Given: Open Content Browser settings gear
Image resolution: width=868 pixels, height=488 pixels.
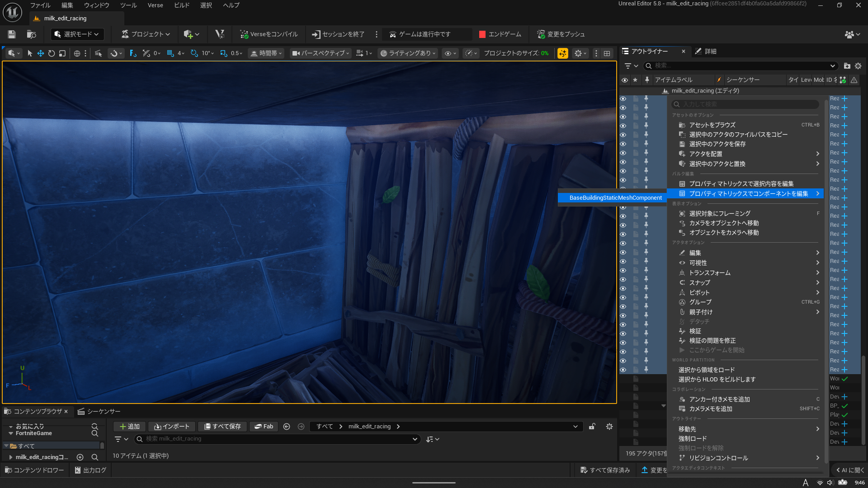Looking at the screenshot, I should coord(609,427).
